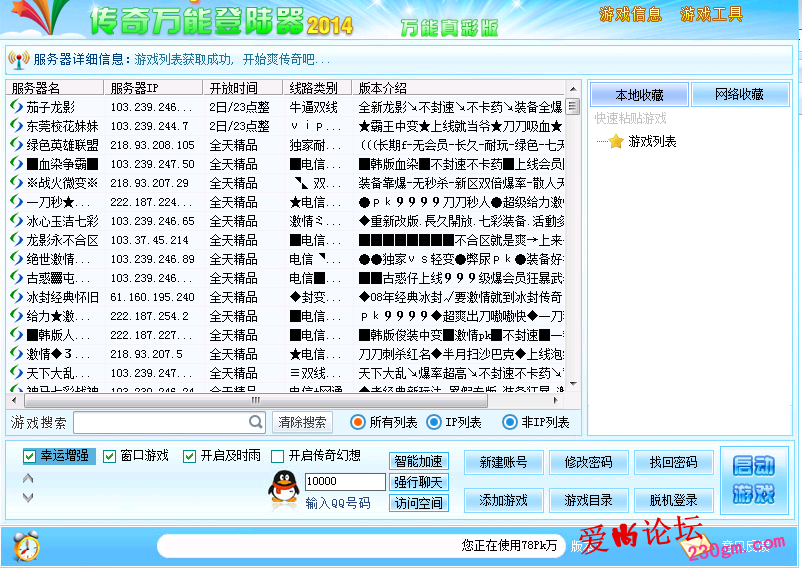Screen dimensions: 802x568
Task: Click the 脱机登录 button
Action: click(674, 500)
